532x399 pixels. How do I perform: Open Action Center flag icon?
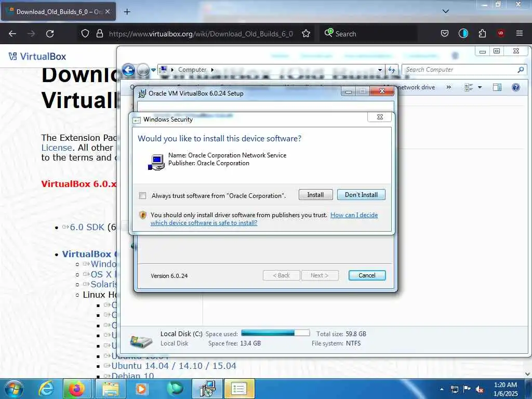click(x=467, y=389)
